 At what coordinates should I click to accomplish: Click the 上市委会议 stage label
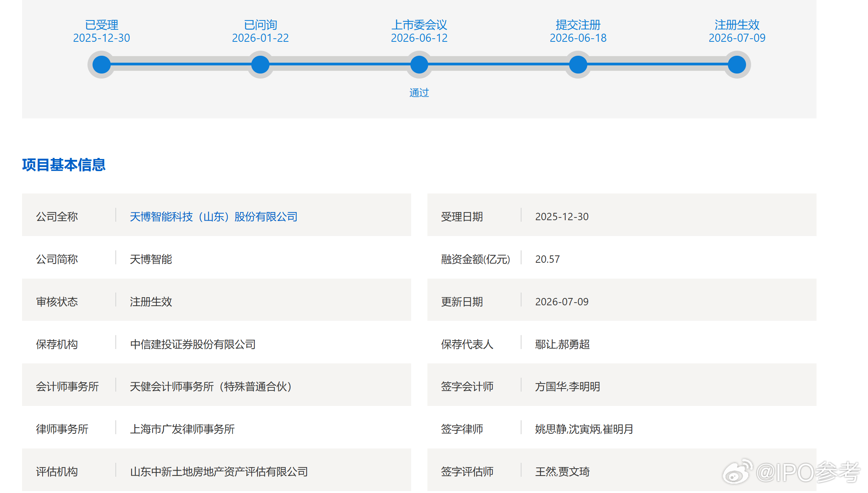(x=419, y=25)
